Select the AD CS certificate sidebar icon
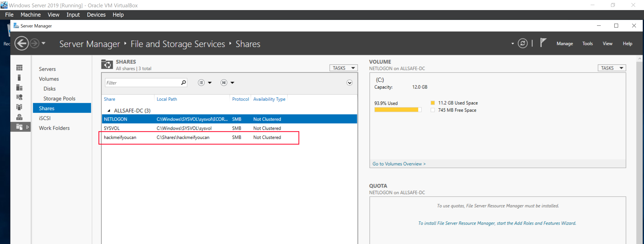This screenshot has width=644, height=244. tap(19, 97)
